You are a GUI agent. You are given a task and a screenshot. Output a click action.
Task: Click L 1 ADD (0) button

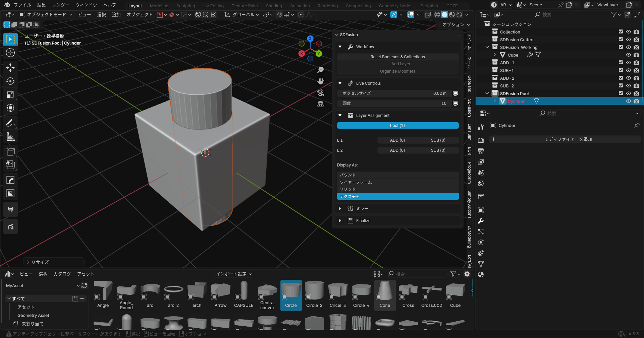[397, 140]
